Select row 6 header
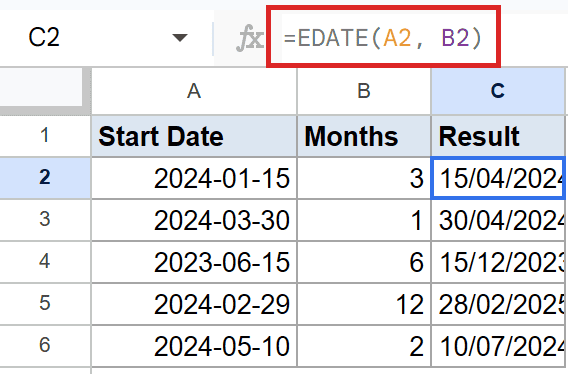This screenshot has width=568, height=374. (45, 345)
